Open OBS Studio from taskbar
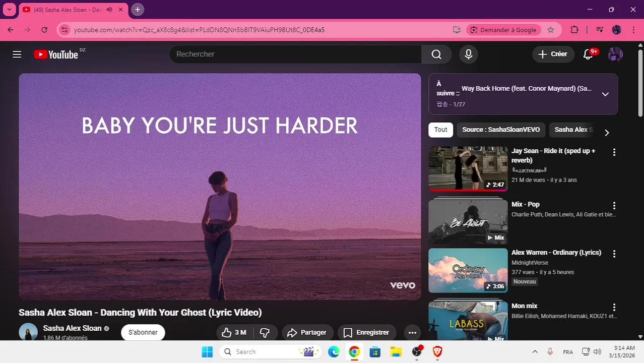The image size is (644, 363). point(417,352)
